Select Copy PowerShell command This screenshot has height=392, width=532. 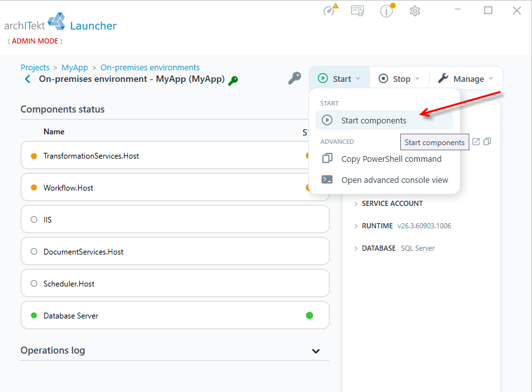click(x=384, y=159)
